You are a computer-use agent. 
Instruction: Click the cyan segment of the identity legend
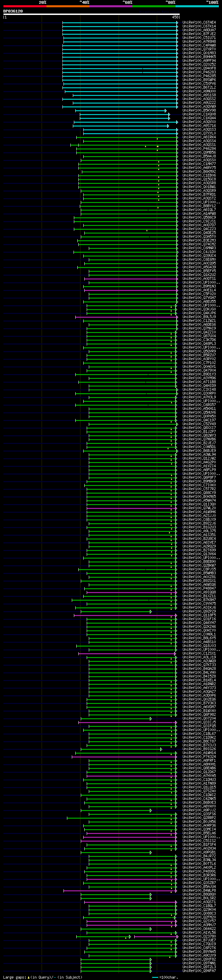click(x=197, y=6)
